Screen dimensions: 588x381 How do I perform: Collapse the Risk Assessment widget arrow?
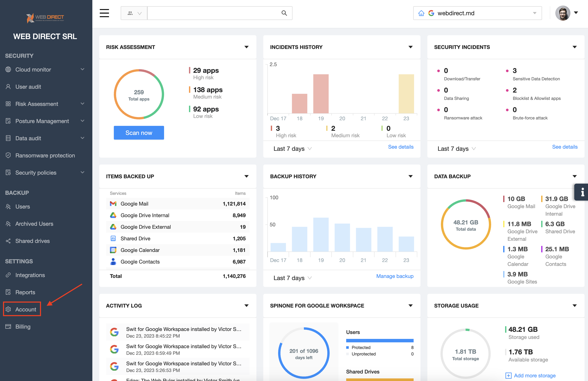[x=246, y=47]
